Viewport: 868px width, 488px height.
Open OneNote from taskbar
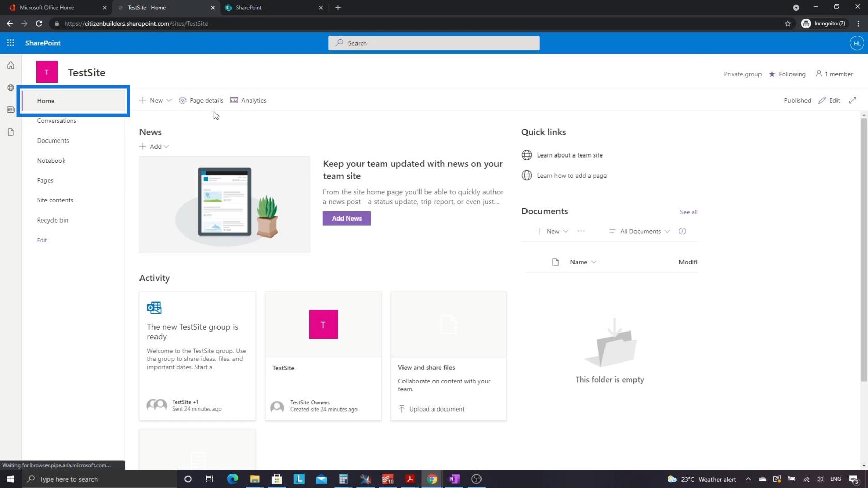454,479
